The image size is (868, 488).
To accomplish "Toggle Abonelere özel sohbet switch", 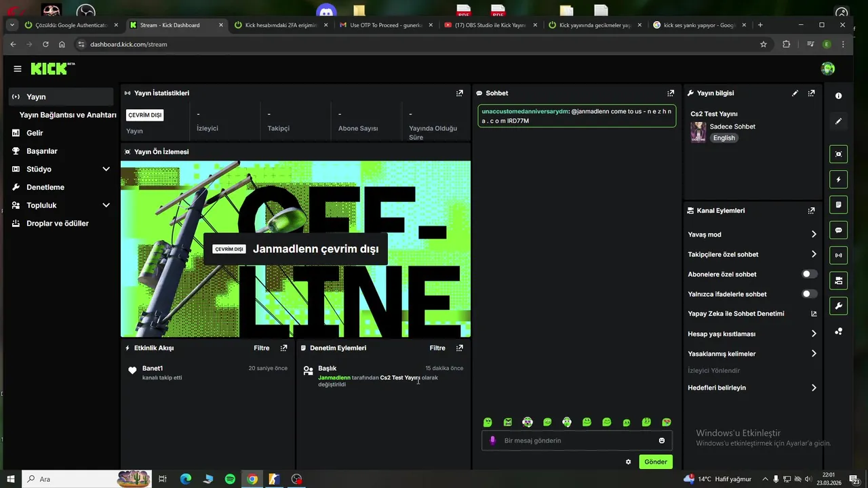I will (x=810, y=274).
